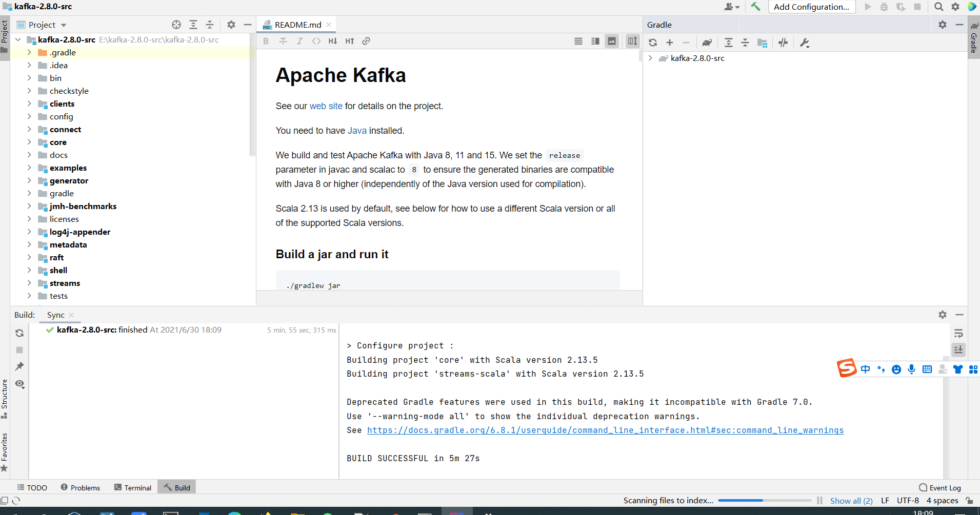Click the Build hammer icon in the top toolbar
980x515 pixels.
[755, 7]
